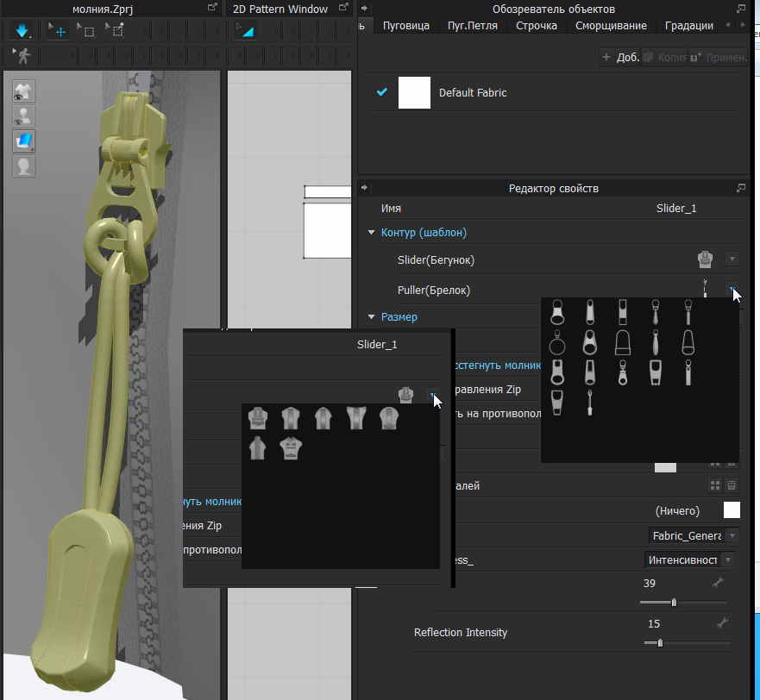Viewport: 760px width, 700px height.
Task: Pop out the 2D Pattern Window
Action: click(343, 7)
